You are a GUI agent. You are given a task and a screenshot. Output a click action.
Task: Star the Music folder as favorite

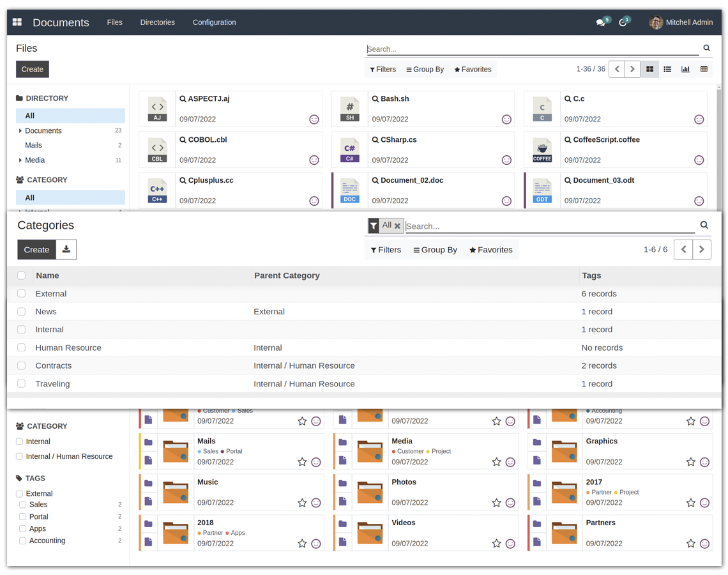303,502
